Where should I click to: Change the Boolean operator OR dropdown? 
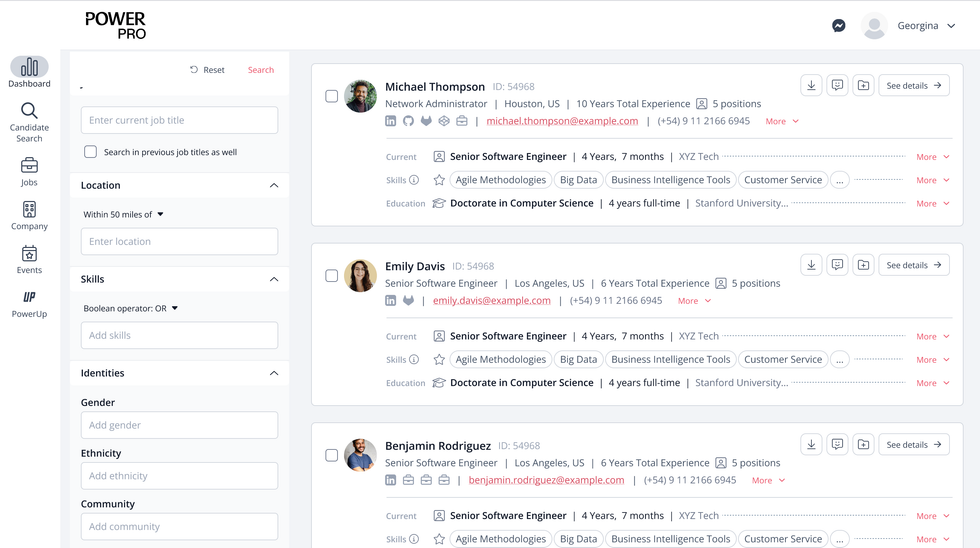coord(130,308)
